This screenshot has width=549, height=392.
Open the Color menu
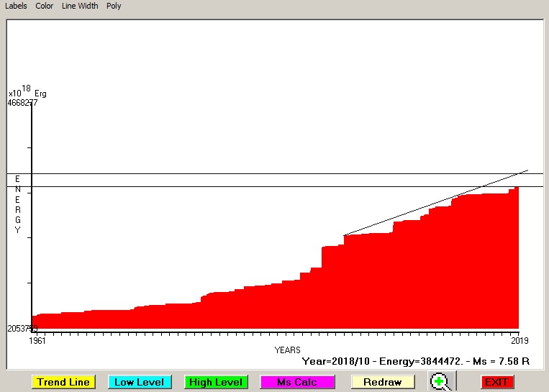45,6
